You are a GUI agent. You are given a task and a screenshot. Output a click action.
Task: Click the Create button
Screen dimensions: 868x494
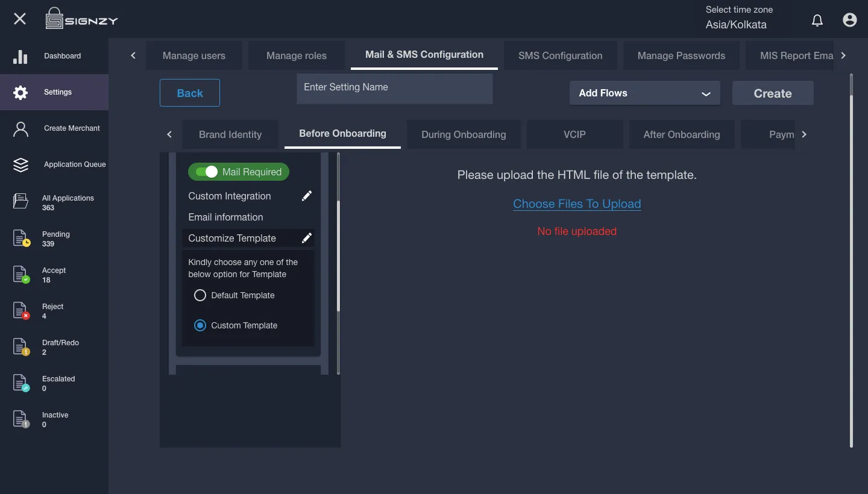[x=773, y=93]
